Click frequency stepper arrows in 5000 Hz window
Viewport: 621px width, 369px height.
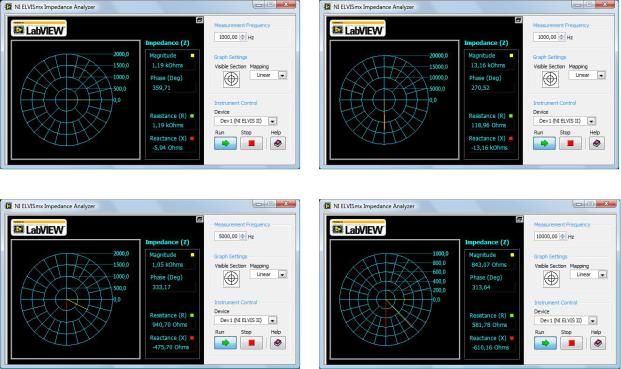tap(243, 236)
